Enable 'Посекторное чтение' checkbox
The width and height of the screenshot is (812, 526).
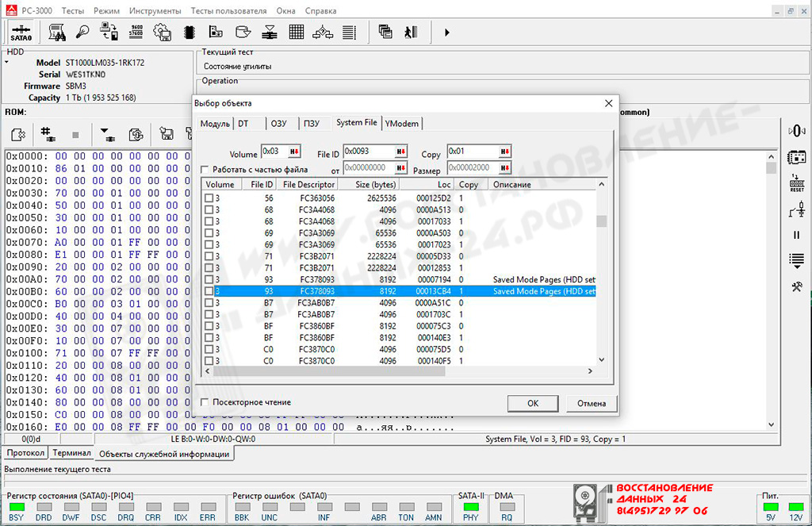[x=205, y=402]
